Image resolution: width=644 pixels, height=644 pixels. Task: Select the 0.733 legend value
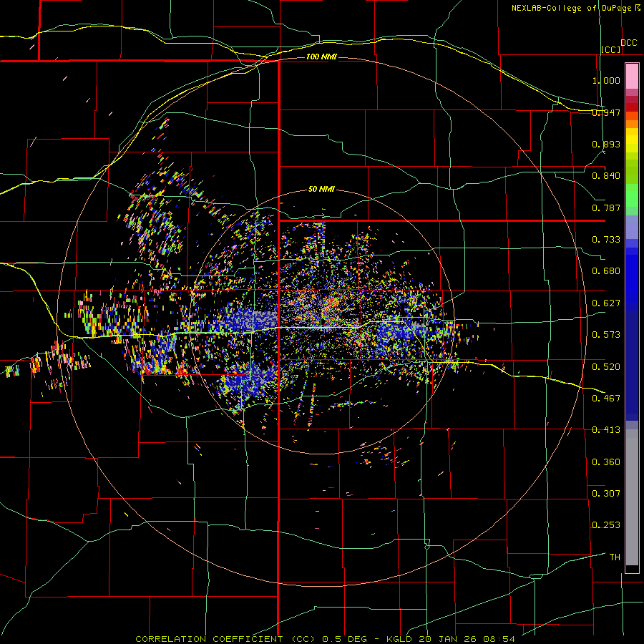[x=606, y=240]
